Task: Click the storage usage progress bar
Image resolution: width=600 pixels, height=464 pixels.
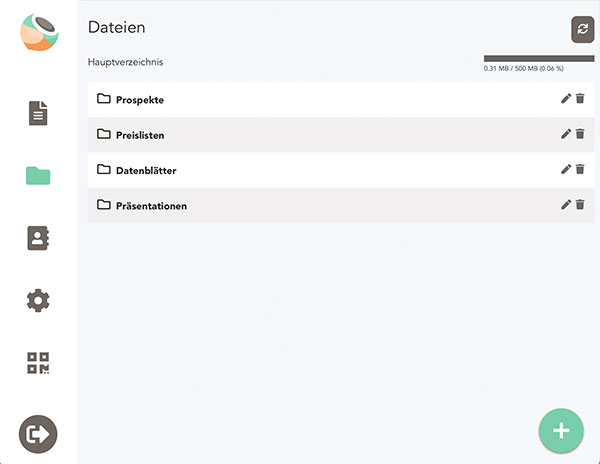Action: [x=539, y=59]
